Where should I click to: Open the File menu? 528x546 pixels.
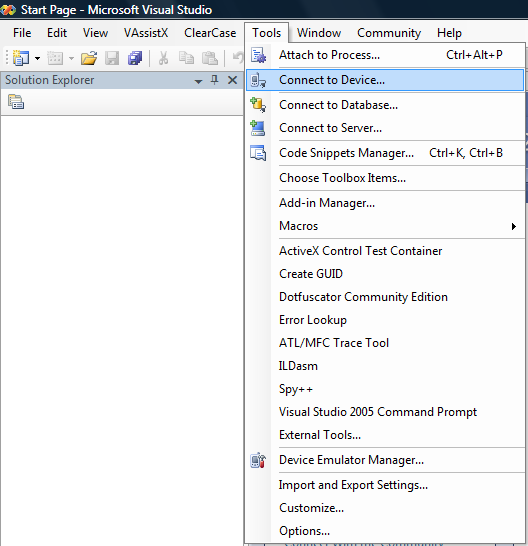click(x=22, y=33)
